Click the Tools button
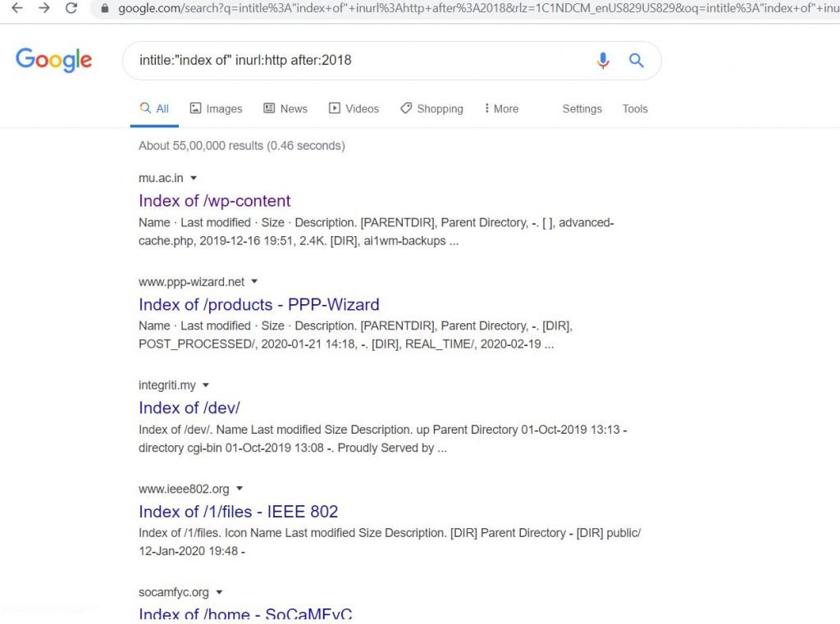This screenshot has width=840, height=624. point(635,109)
